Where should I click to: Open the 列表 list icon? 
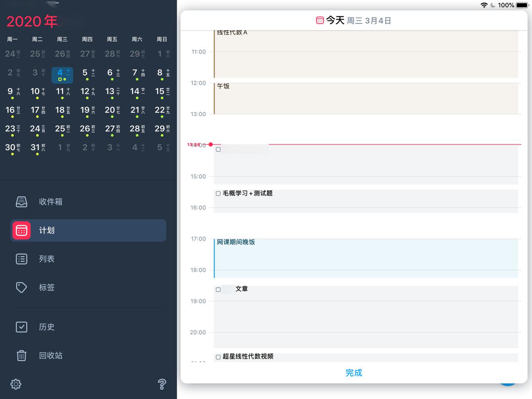pyautogui.click(x=22, y=259)
